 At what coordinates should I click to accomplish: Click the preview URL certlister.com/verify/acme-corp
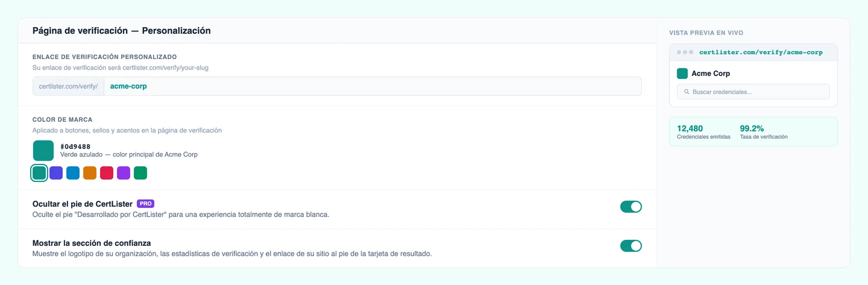coord(761,52)
